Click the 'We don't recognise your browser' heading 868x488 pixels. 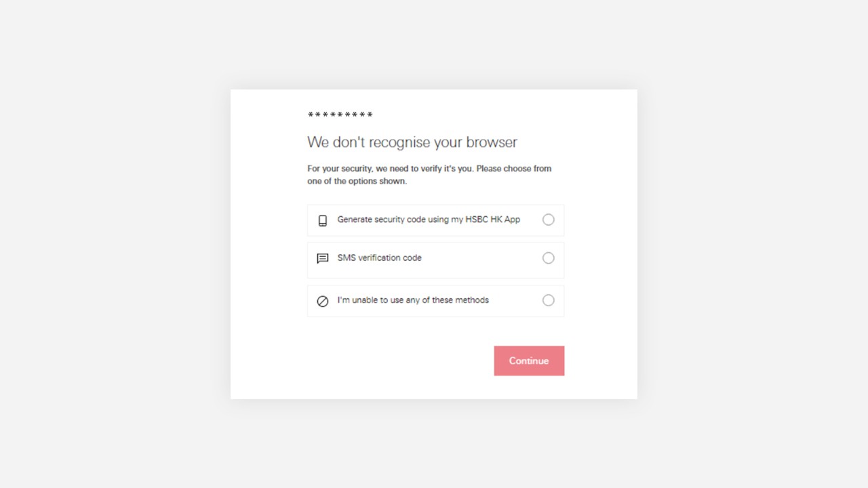click(412, 142)
